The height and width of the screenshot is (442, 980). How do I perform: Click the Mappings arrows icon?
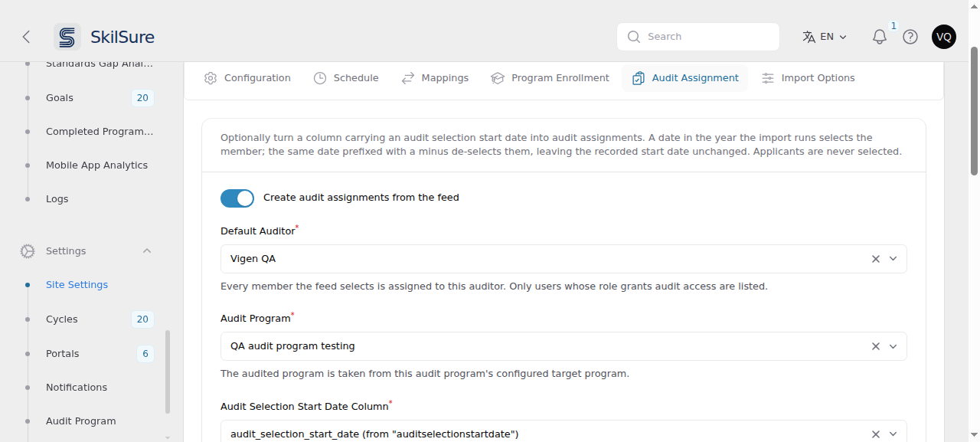(x=408, y=78)
